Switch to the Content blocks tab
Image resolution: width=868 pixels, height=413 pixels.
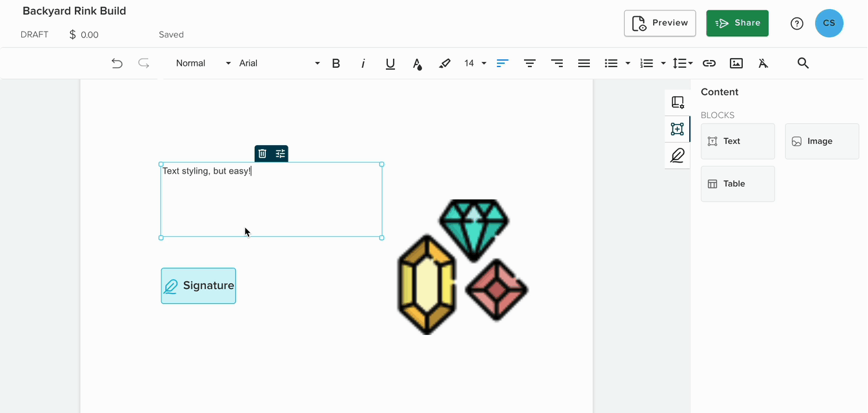tap(677, 129)
